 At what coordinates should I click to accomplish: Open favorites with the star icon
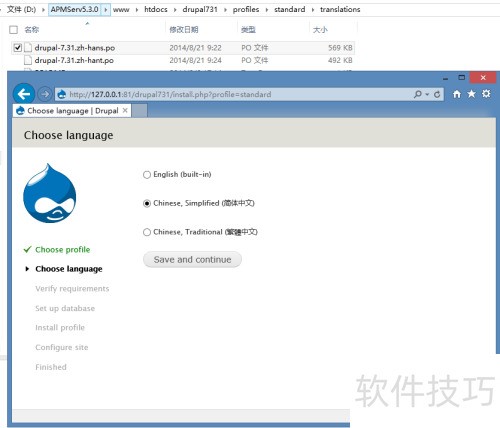coord(471,94)
